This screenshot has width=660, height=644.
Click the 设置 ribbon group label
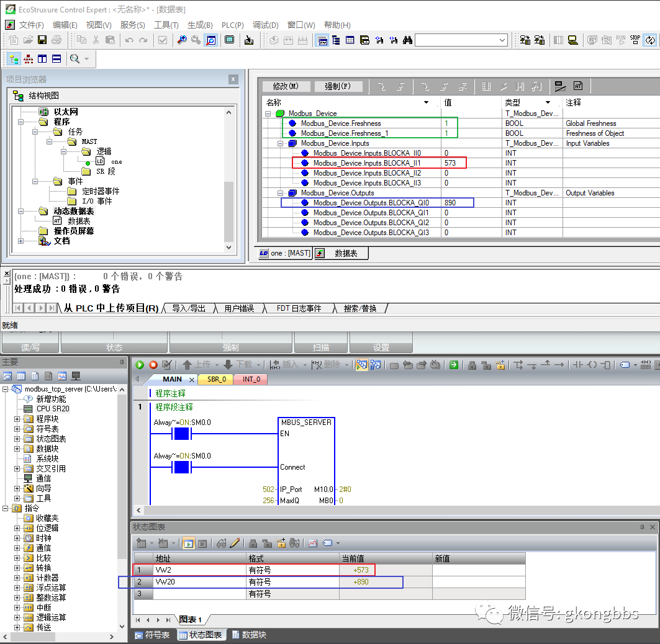(381, 347)
